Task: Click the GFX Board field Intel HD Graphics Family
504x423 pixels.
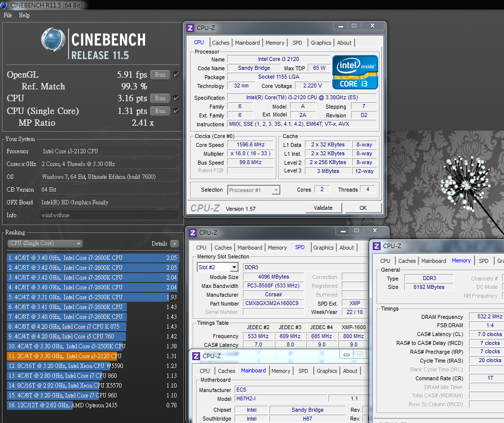Action: click(109, 202)
